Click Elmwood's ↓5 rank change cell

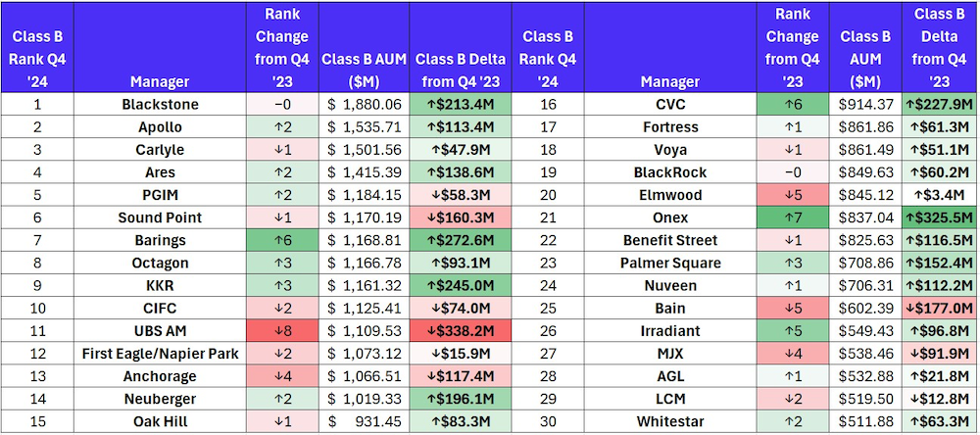coord(792,195)
